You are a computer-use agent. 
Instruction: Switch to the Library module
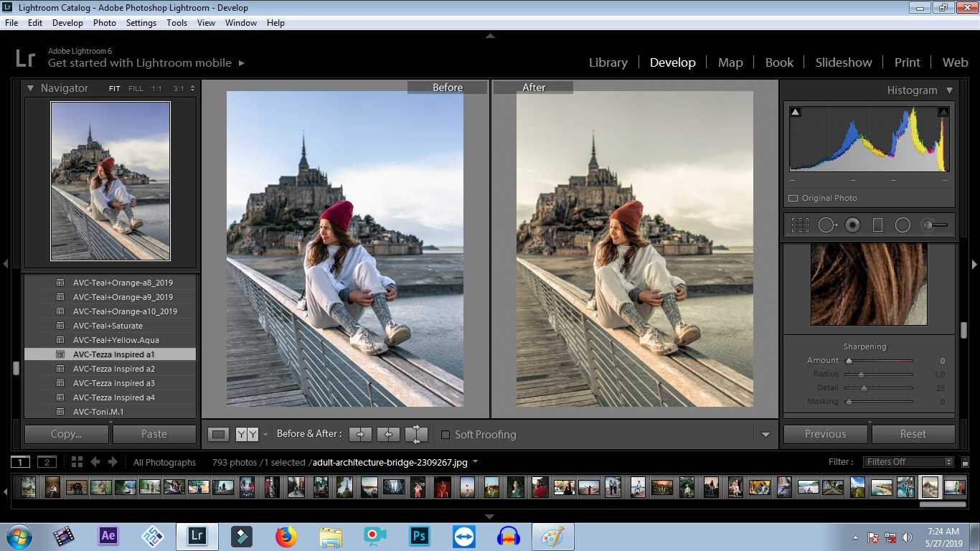tap(608, 62)
